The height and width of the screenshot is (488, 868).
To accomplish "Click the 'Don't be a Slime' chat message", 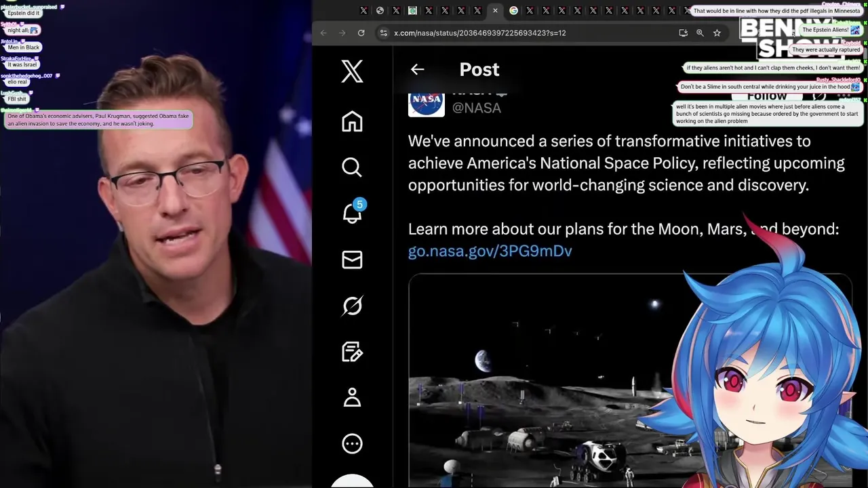I will [770, 87].
